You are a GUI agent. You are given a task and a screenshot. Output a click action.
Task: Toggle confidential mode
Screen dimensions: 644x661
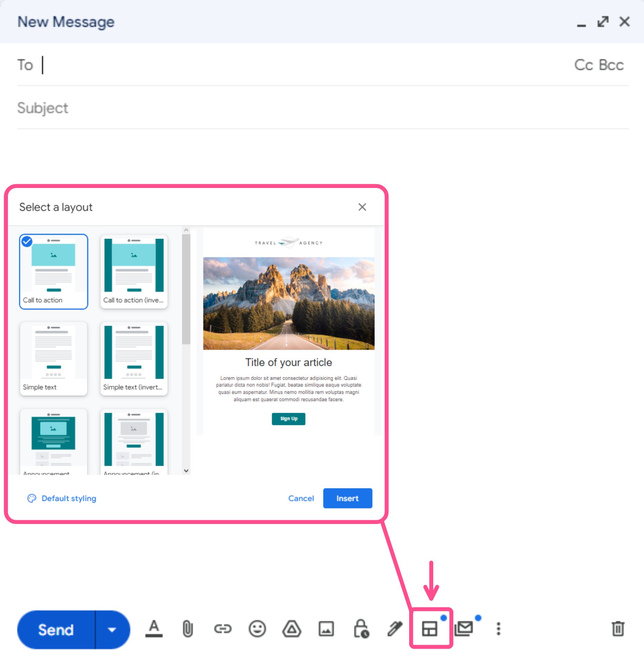point(361,629)
